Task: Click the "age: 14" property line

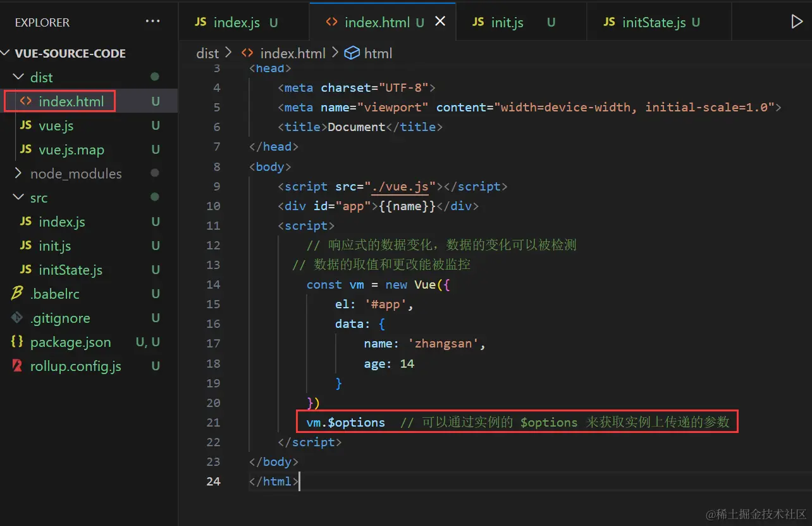Action: [389, 363]
